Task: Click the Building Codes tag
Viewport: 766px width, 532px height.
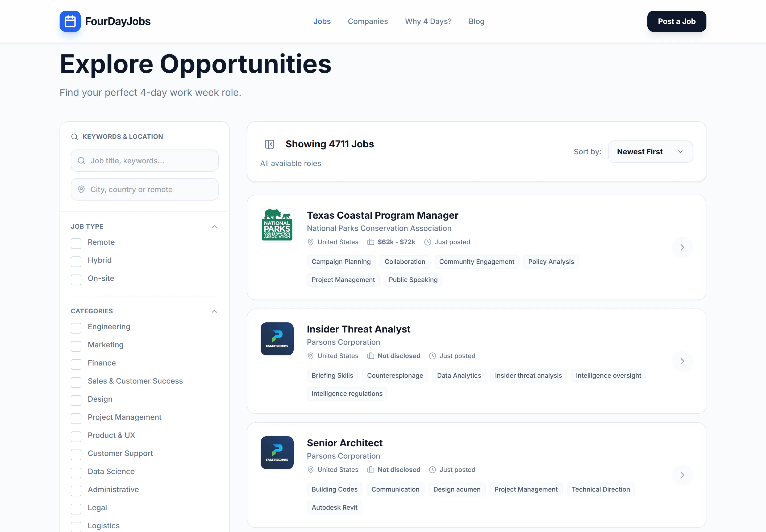Action: [x=334, y=489]
